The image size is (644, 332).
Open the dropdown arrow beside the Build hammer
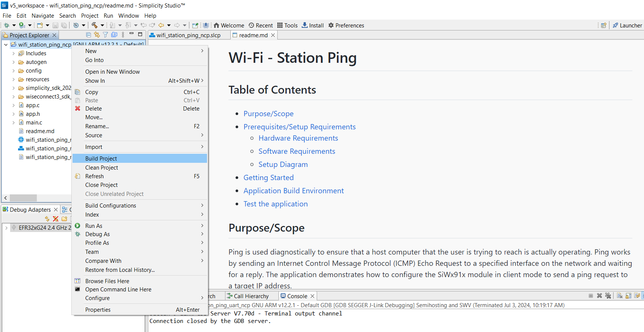[x=102, y=25]
